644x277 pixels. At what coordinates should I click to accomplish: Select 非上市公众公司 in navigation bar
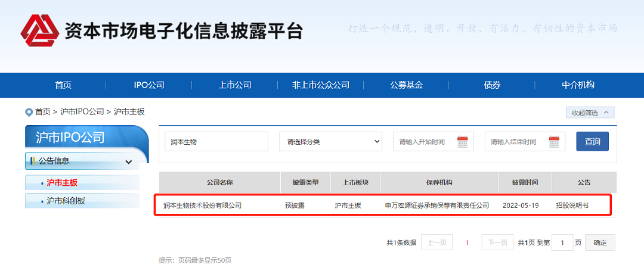(x=321, y=85)
